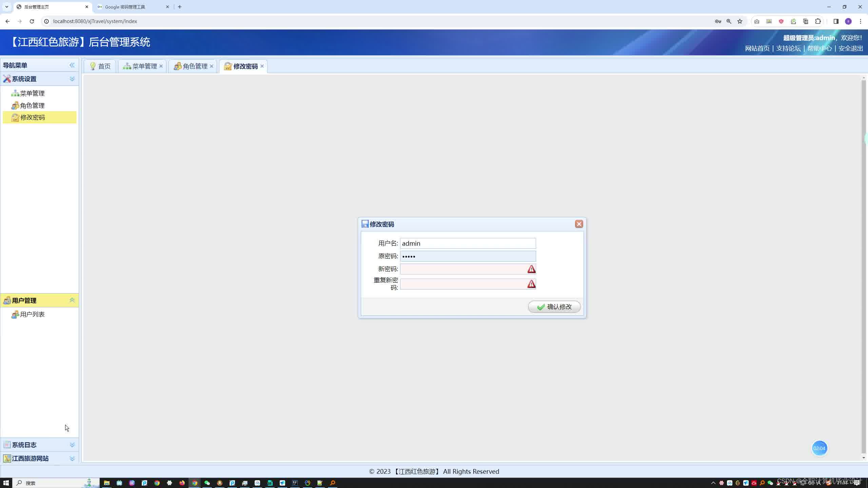This screenshot has width=868, height=488.
Task: Collapse the 用户管理 accordion section
Action: (x=72, y=300)
